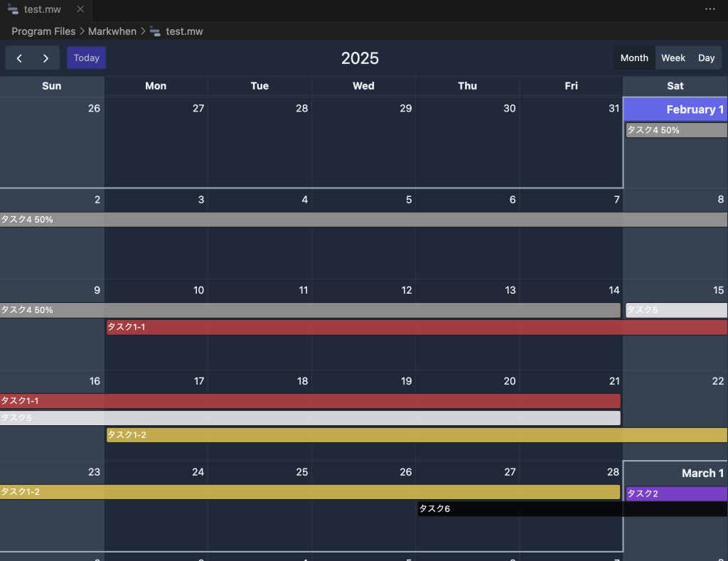Click test.mw breadcrumb file item
The width and height of the screenshot is (728, 561).
tap(184, 31)
